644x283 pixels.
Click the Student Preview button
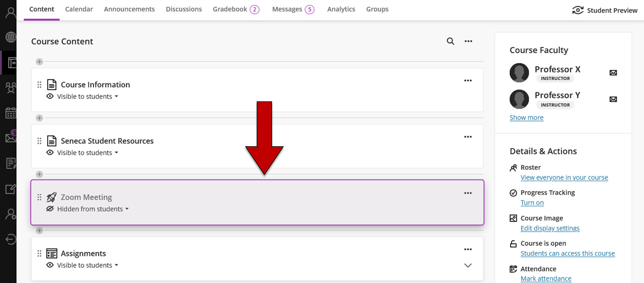[605, 10]
